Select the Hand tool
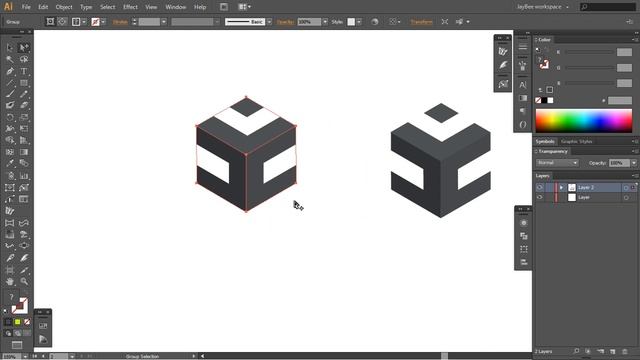 click(x=10, y=282)
